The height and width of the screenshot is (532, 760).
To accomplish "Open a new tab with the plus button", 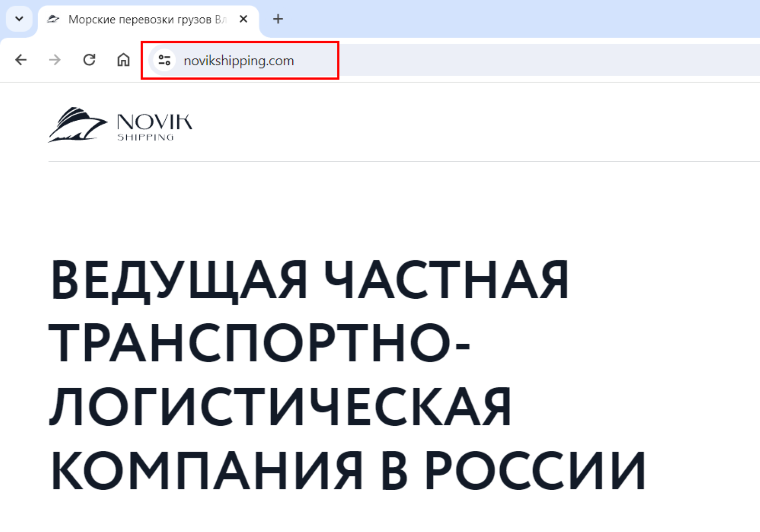I will coord(278,19).
